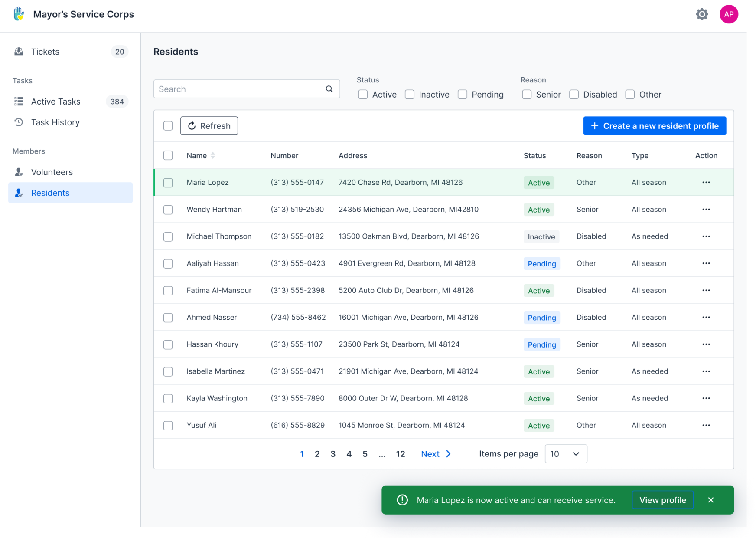Image resolution: width=756 pixels, height=538 pixels.
Task: Open action menu for Isabella Martinez
Action: coord(706,371)
